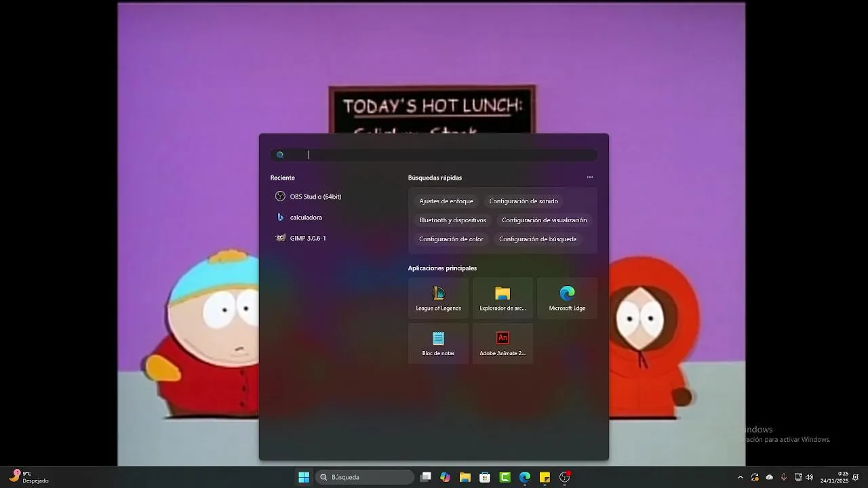Open volume speaker tray icon
The width and height of the screenshot is (868, 488).
tap(809, 477)
